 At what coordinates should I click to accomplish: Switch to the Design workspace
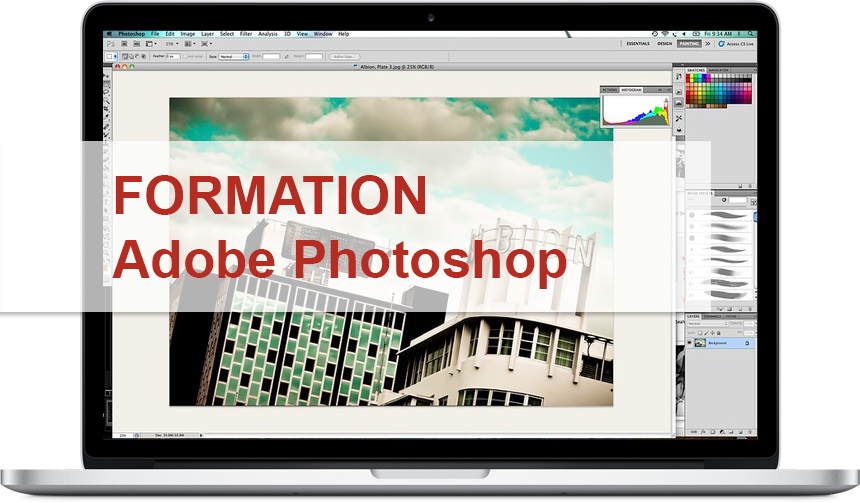665,43
